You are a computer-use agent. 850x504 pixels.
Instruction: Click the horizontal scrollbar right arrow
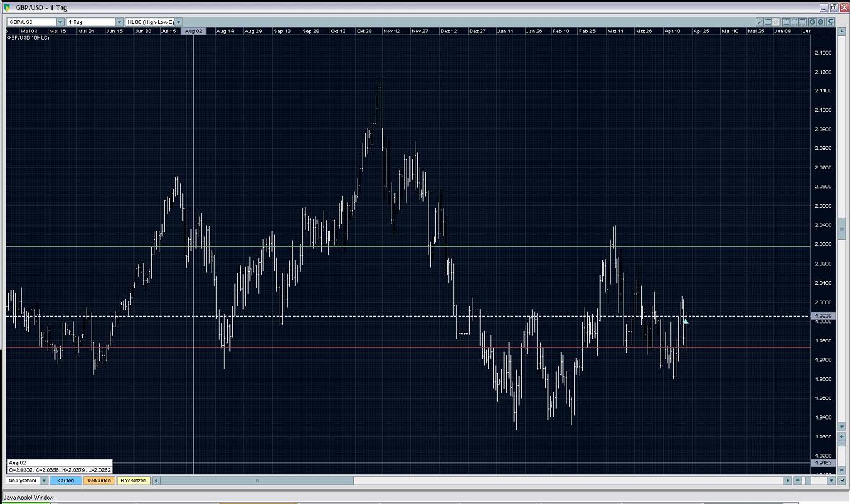click(788, 480)
